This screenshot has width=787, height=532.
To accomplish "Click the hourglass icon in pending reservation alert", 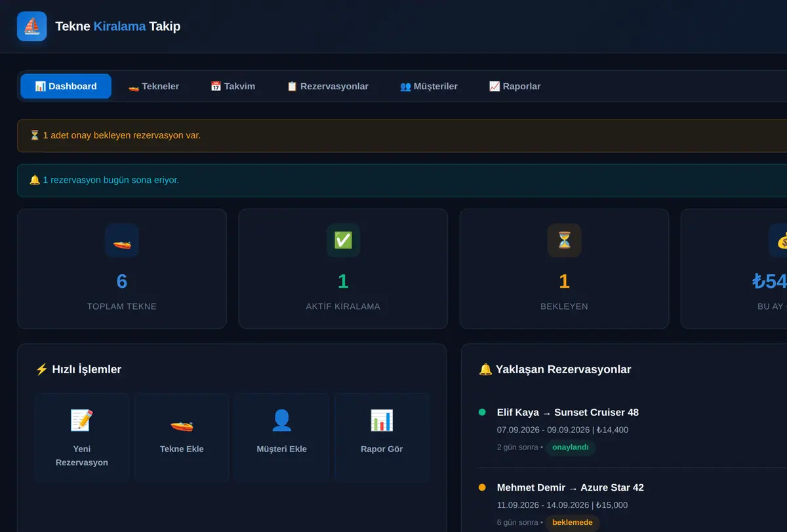I will [35, 136].
